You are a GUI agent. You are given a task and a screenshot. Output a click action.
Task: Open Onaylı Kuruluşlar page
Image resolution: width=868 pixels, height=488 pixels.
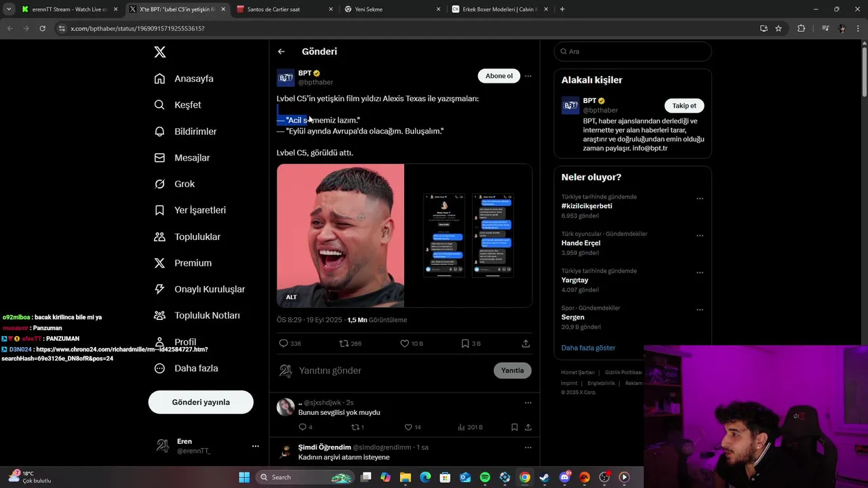199,289
